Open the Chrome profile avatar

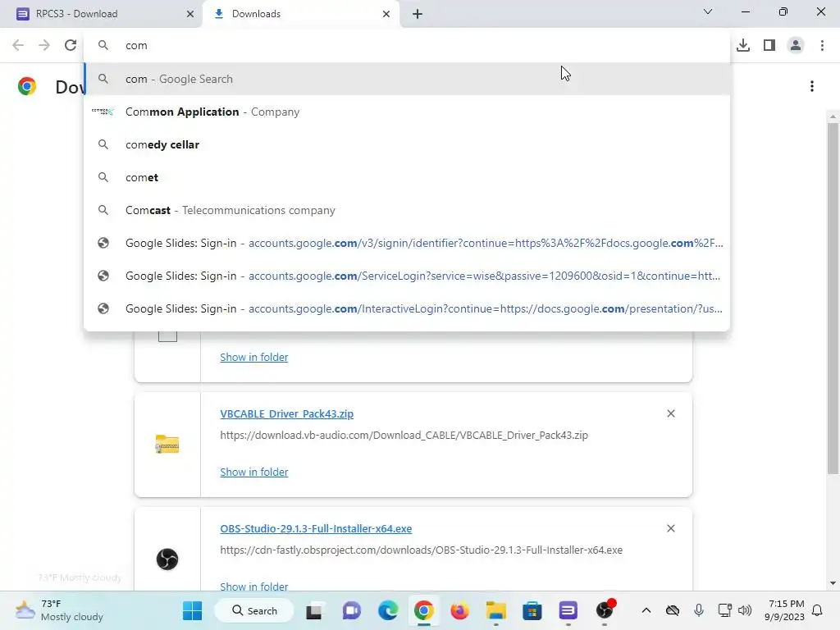coord(796,45)
